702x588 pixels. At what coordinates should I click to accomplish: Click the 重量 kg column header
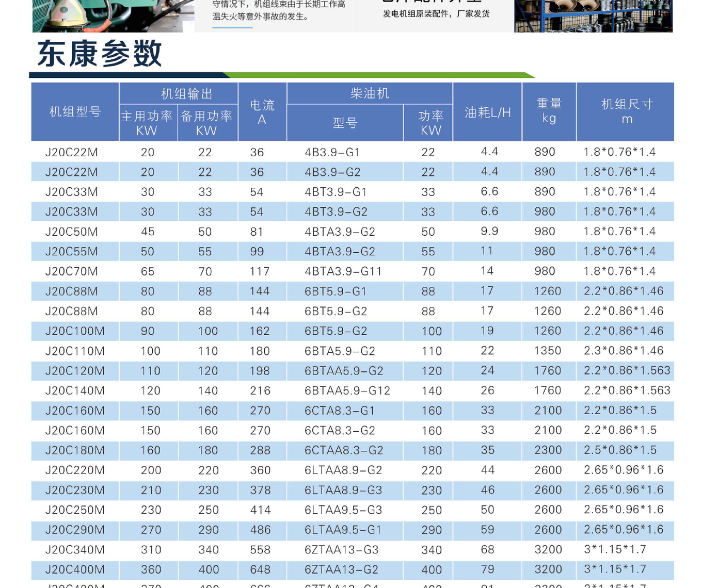(549, 112)
